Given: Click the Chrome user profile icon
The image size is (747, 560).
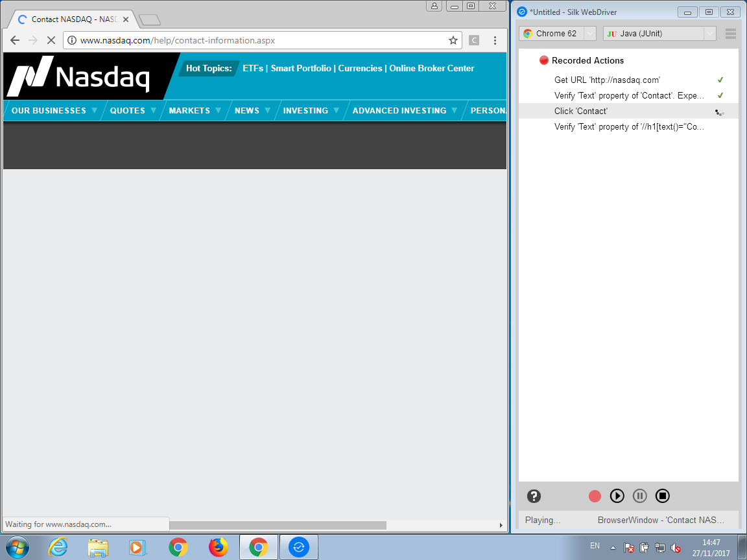Looking at the screenshot, I should 434,6.
